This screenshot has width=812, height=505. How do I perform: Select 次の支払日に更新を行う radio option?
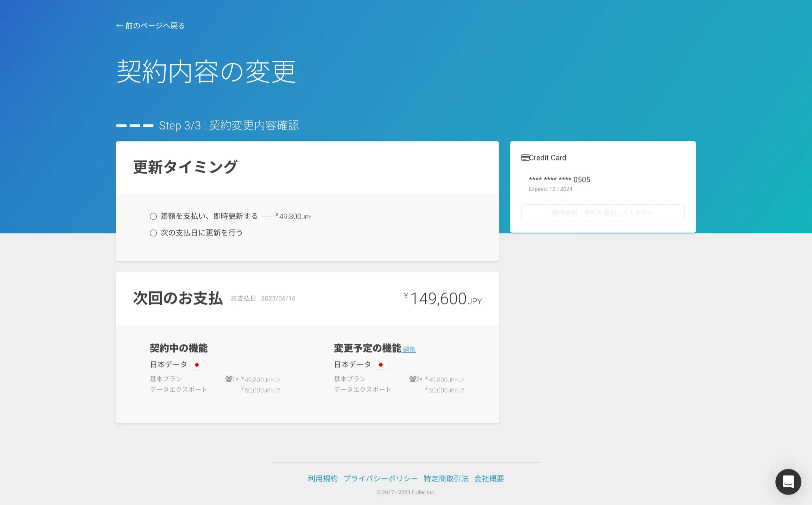click(x=153, y=233)
